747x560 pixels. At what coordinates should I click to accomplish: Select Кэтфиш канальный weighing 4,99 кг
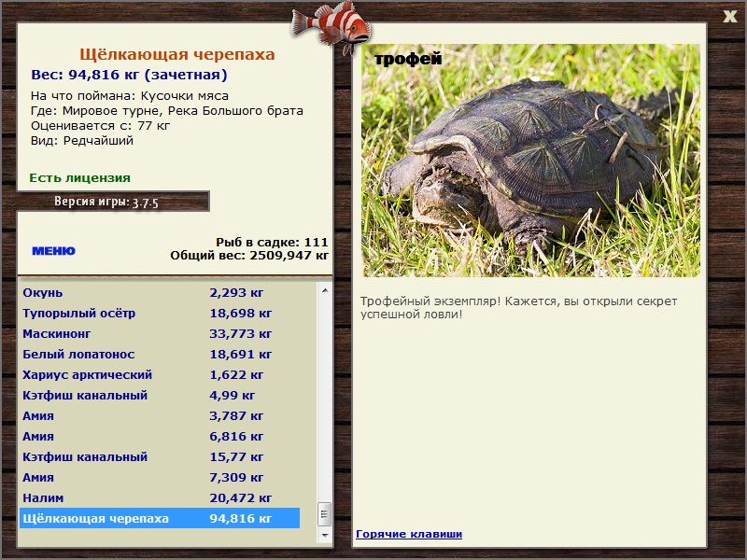[x=160, y=395]
